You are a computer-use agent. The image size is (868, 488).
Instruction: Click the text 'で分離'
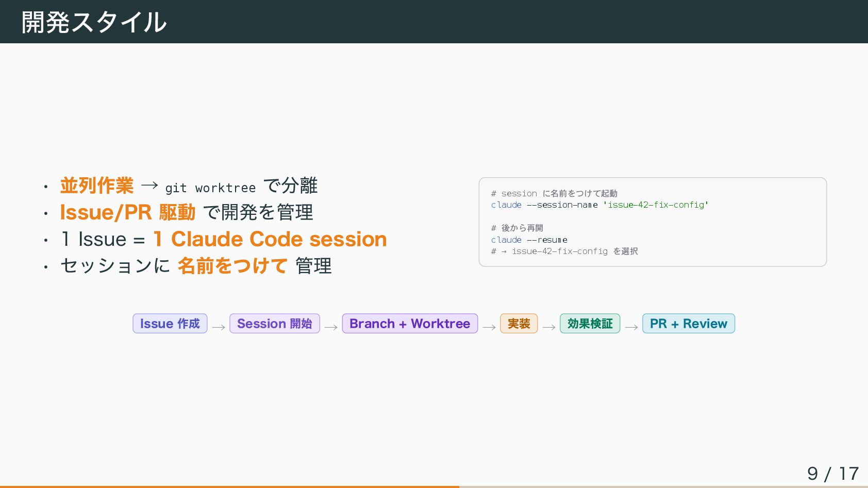tap(291, 186)
